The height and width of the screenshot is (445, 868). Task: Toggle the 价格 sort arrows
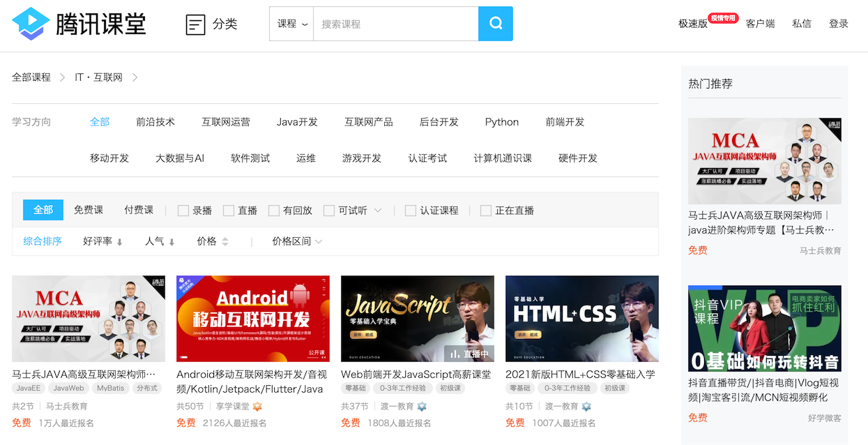[224, 241]
